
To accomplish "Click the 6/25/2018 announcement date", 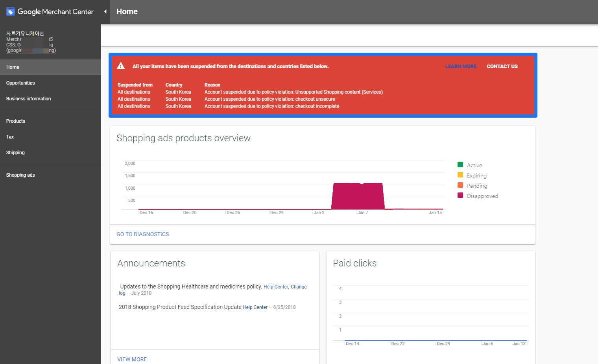I will 284,307.
